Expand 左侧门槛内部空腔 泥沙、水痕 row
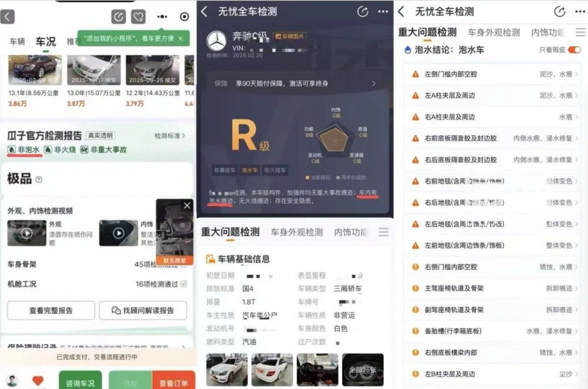Image resolution: width=588 pixels, height=389 pixels. coord(492,74)
